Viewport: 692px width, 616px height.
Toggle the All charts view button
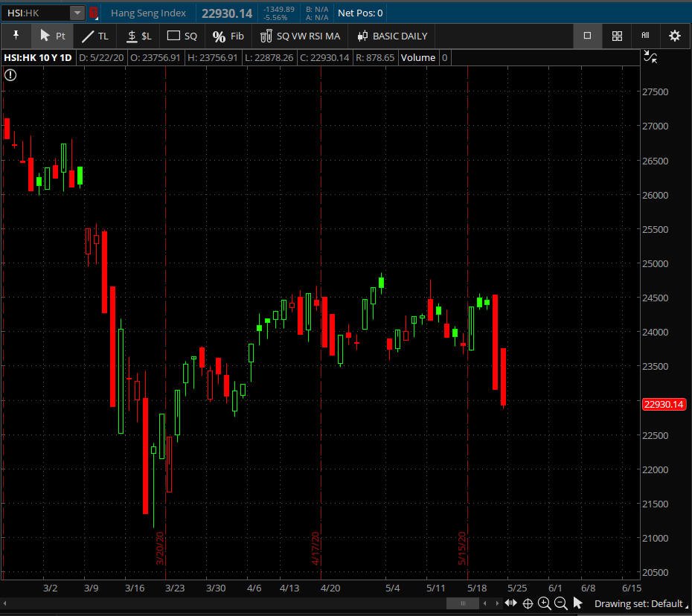pos(645,36)
